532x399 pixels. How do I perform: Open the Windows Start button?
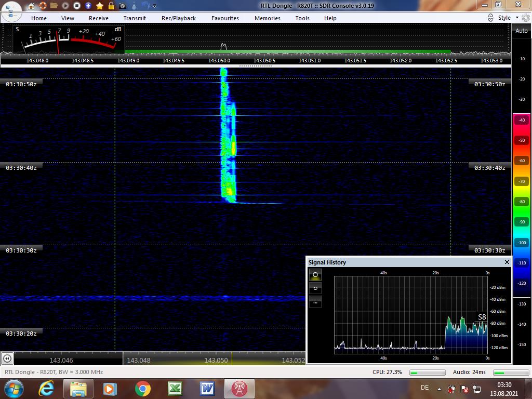[14, 389]
